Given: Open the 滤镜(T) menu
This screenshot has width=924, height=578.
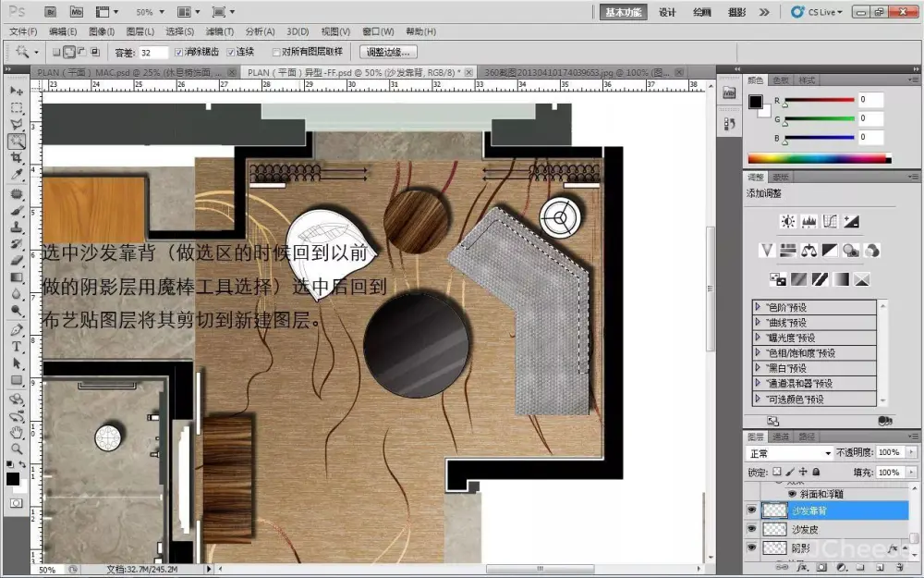Looking at the screenshot, I should pos(218,31).
